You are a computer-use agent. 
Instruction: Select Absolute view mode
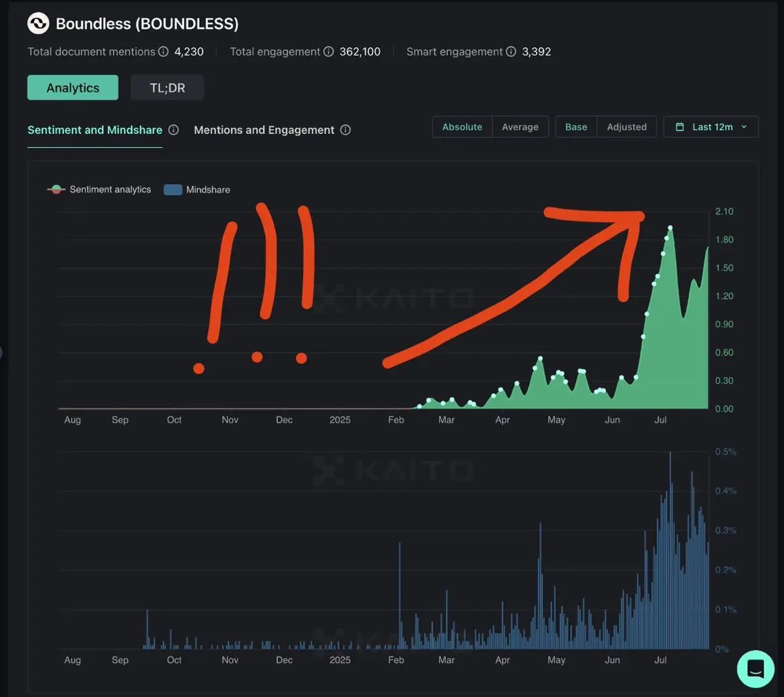(x=462, y=127)
